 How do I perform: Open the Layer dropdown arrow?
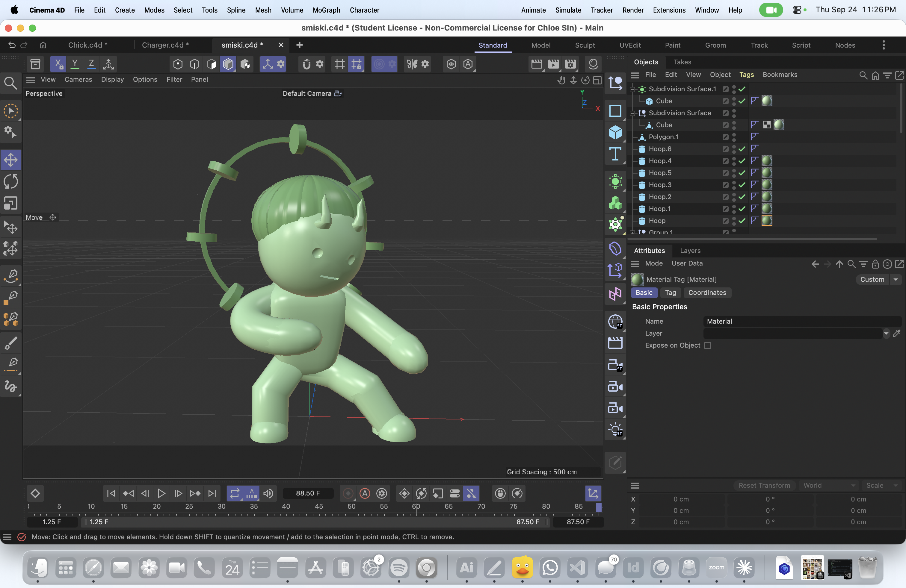tap(886, 334)
